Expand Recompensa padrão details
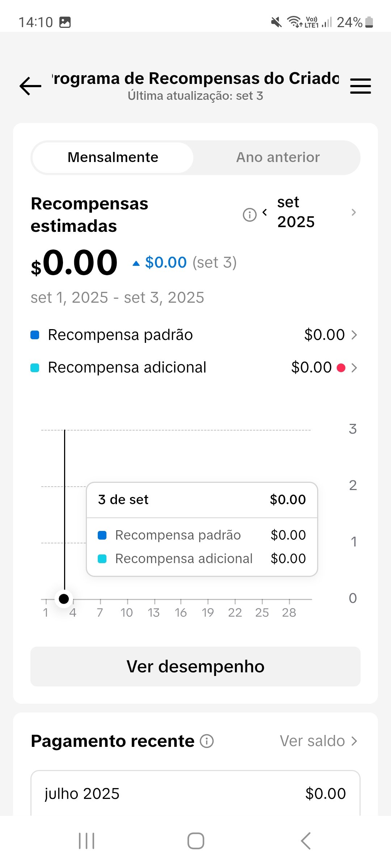Viewport: 391px width, 868px height. [x=354, y=335]
